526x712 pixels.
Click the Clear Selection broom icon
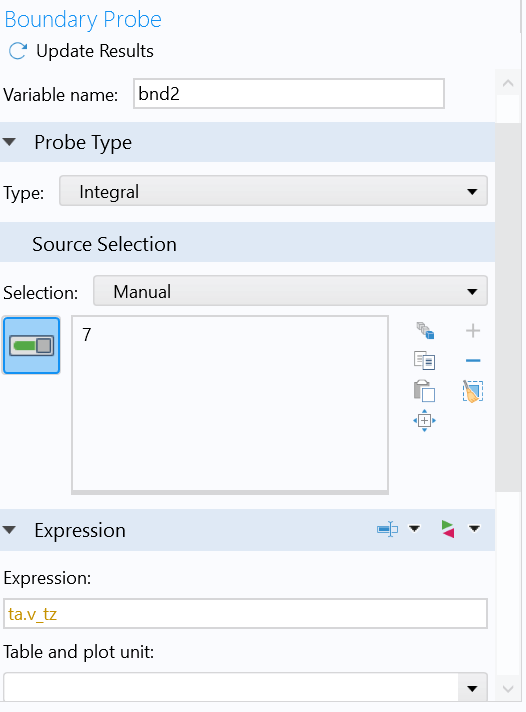473,391
